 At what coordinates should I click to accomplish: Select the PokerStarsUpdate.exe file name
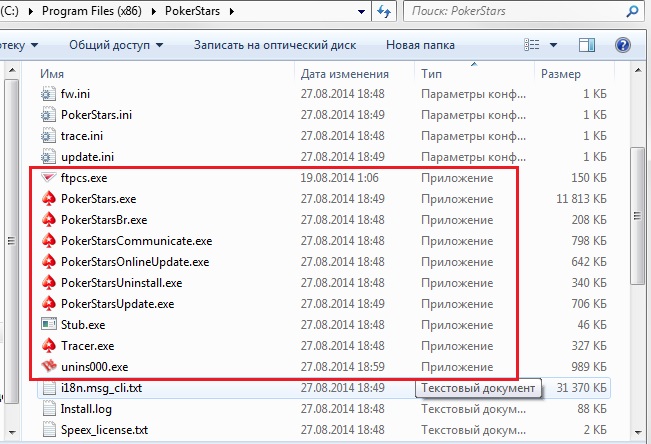[117, 304]
